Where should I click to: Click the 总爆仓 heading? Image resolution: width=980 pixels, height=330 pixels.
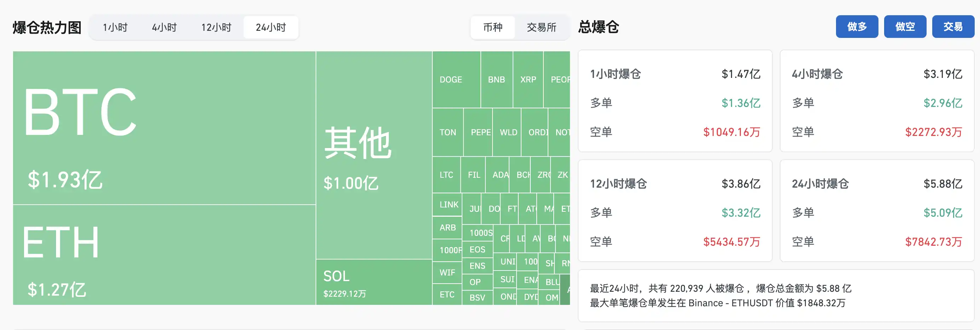598,27
